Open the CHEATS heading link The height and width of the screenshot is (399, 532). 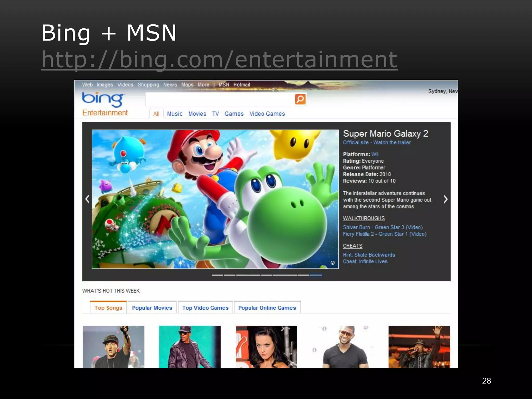[353, 246]
